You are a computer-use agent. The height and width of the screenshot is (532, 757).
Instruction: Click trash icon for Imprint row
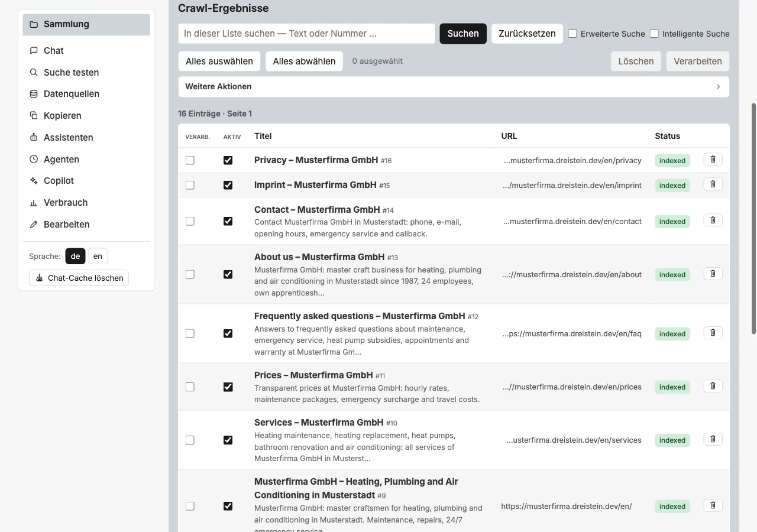click(x=713, y=184)
